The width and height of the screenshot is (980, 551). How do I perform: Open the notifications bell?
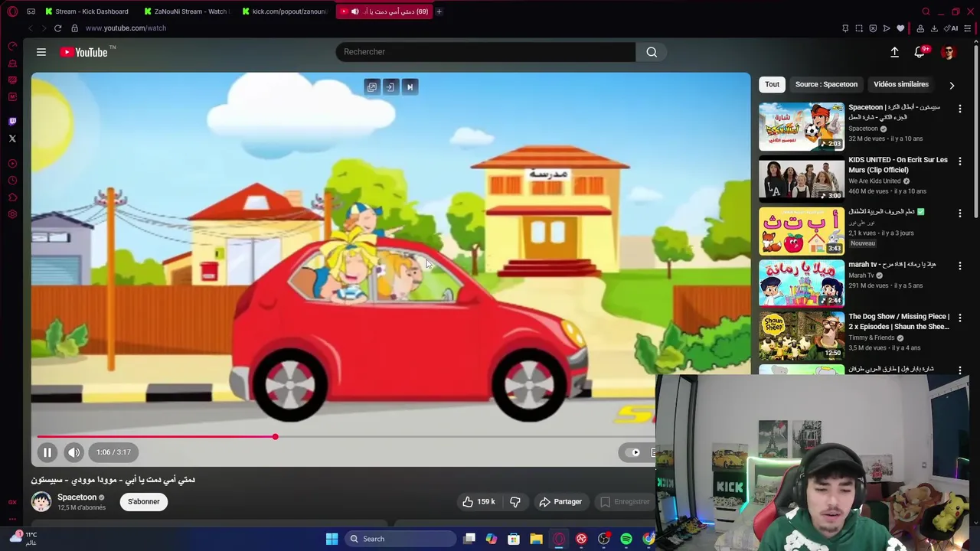coord(920,52)
